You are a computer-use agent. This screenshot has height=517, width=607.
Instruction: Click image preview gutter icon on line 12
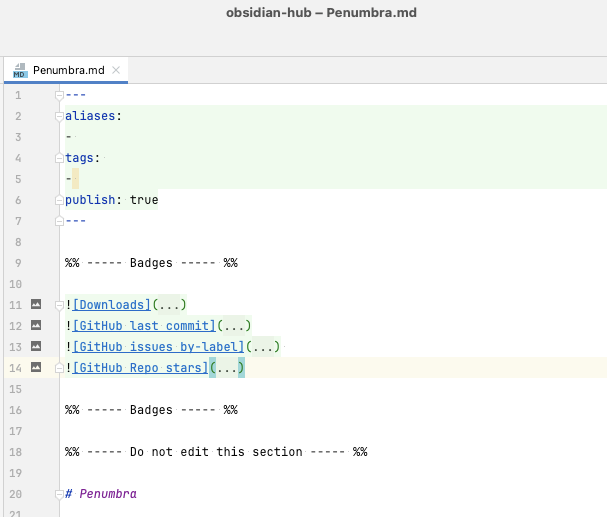click(36, 325)
